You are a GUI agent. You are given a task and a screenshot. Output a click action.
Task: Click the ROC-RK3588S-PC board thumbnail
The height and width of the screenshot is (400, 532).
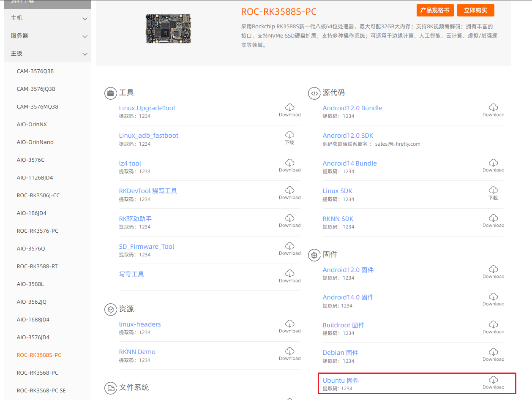168,28
